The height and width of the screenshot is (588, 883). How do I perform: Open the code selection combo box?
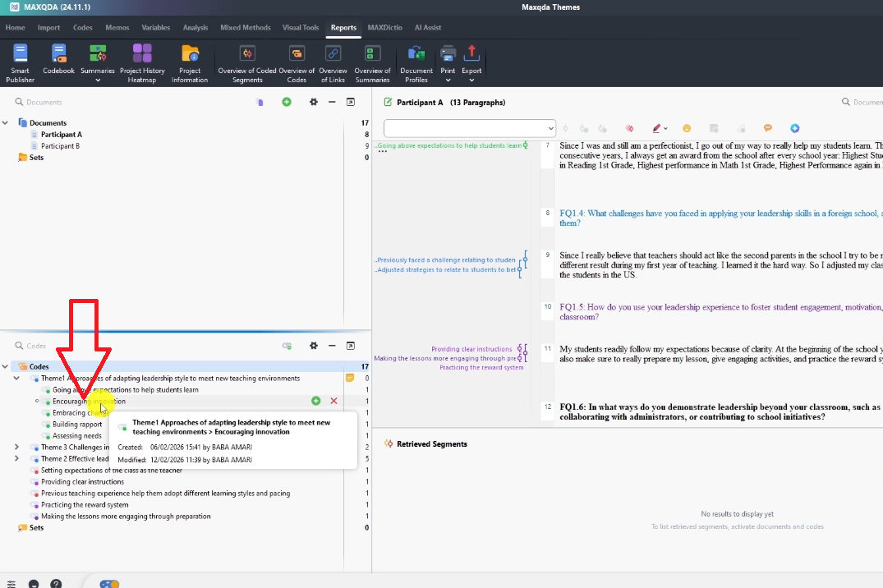click(470, 128)
